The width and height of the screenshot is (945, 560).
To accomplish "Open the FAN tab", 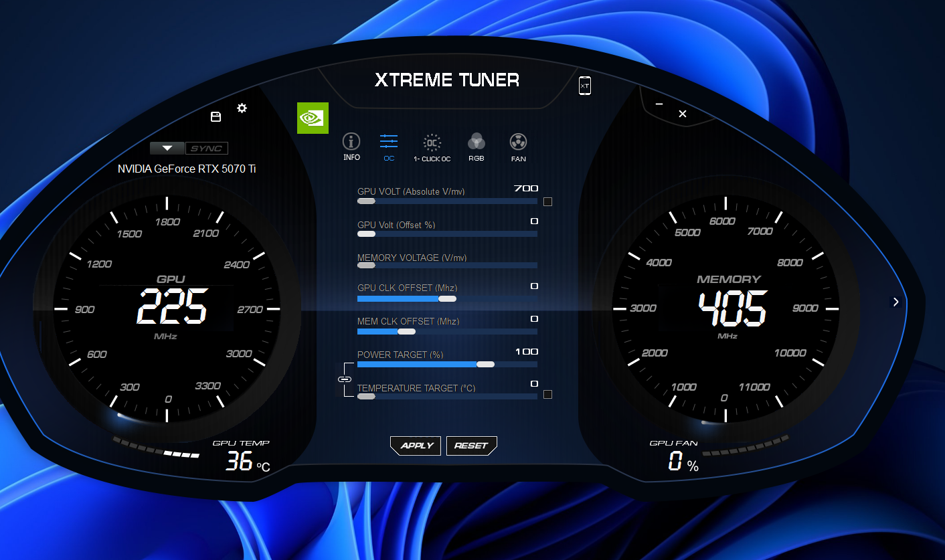I will (x=519, y=147).
